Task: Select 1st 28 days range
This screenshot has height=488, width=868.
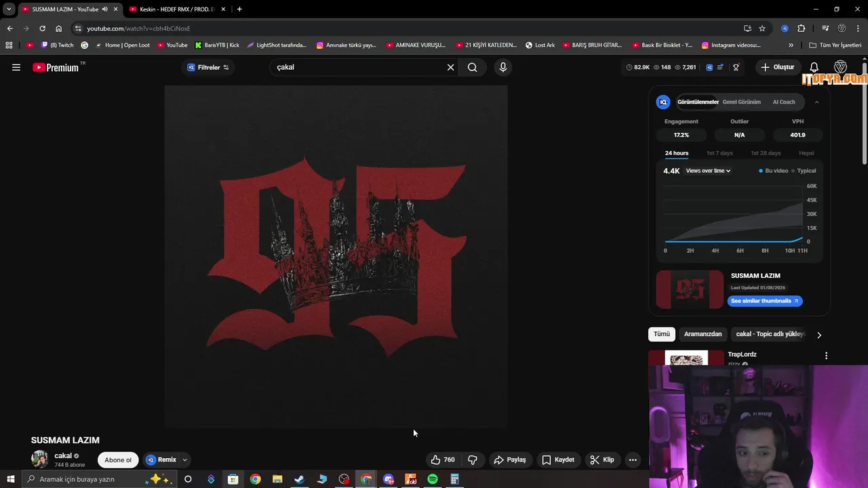Action: point(766,153)
